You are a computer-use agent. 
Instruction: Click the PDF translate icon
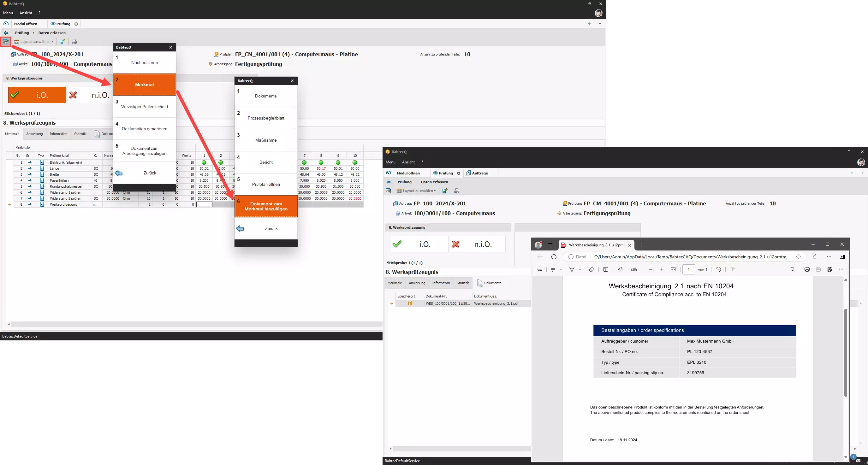coord(634,269)
